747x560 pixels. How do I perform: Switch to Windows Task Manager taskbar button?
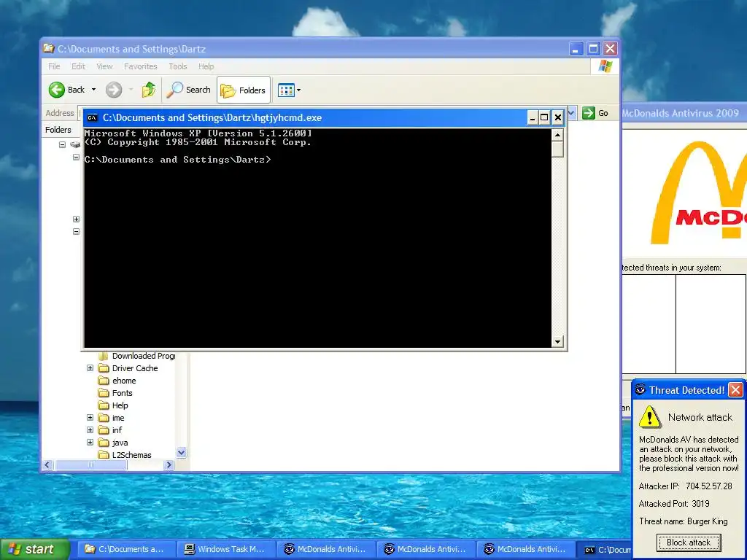pos(226,549)
